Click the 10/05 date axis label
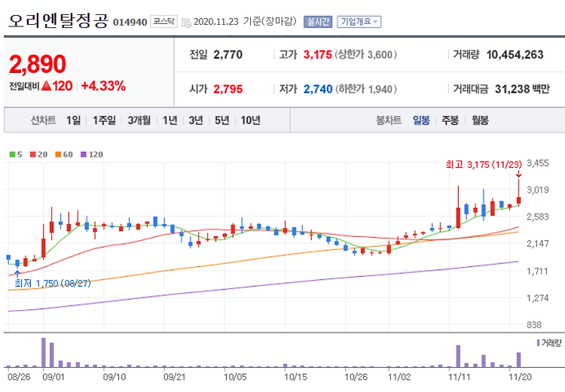This screenshot has height=392, width=565. pyautogui.click(x=235, y=377)
